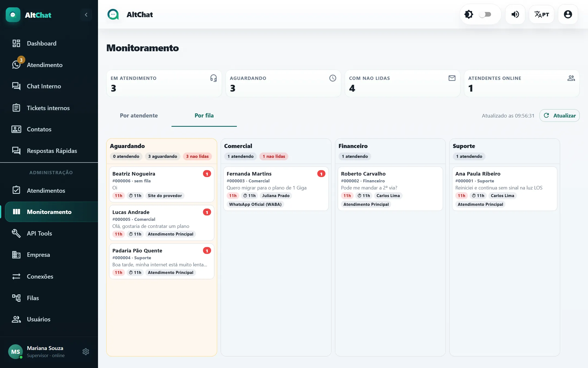Open the account profile icon
Viewport: 588px width, 368px height.
(x=568, y=14)
